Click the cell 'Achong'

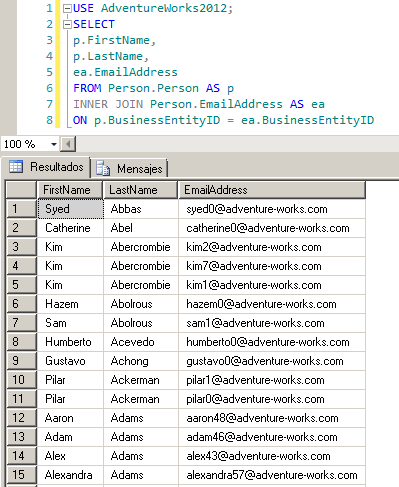tap(141, 361)
